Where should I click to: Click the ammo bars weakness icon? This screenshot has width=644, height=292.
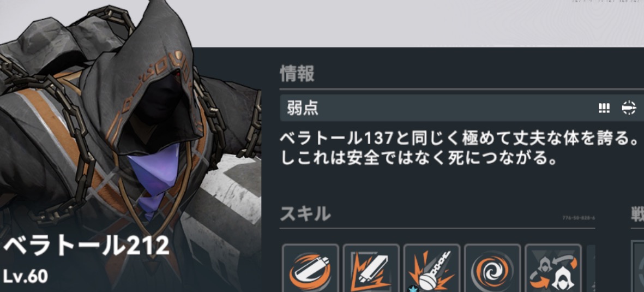pyautogui.click(x=604, y=108)
